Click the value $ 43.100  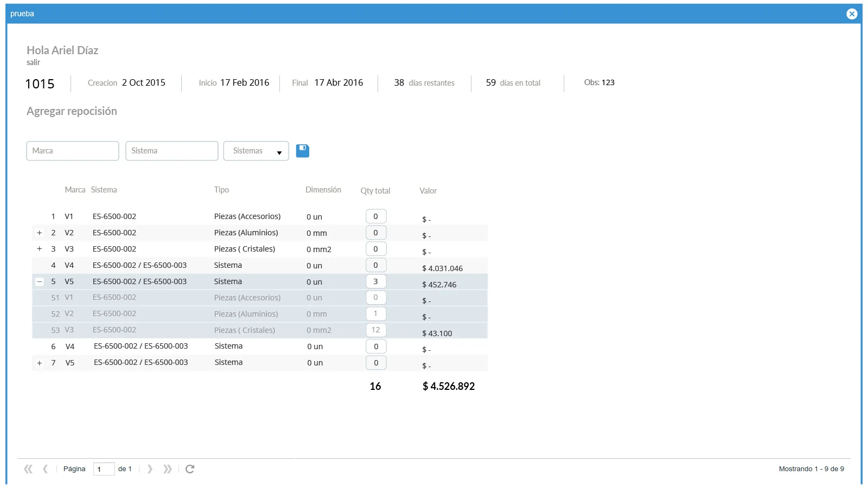(437, 333)
